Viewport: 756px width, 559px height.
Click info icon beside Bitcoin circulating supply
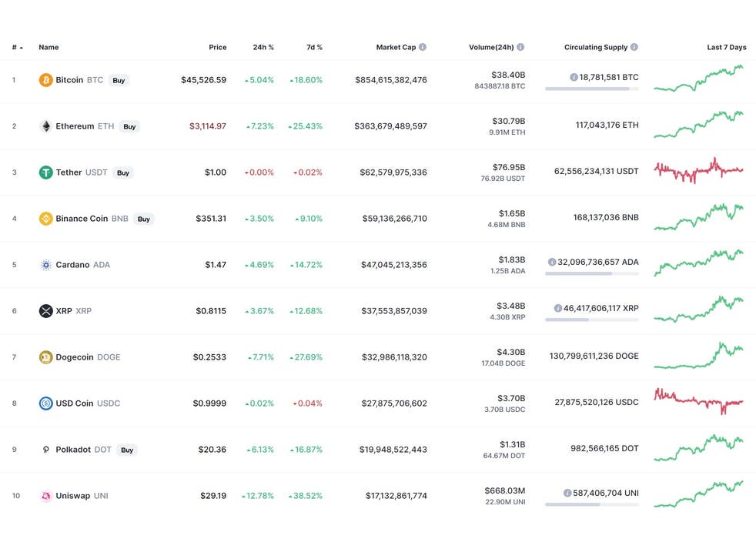[574, 77]
